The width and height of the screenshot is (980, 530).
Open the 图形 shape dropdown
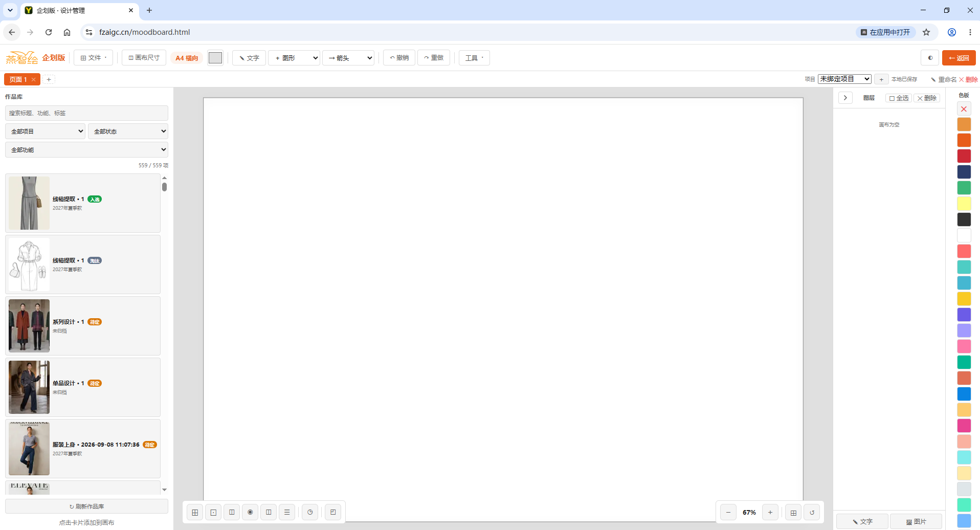point(294,58)
